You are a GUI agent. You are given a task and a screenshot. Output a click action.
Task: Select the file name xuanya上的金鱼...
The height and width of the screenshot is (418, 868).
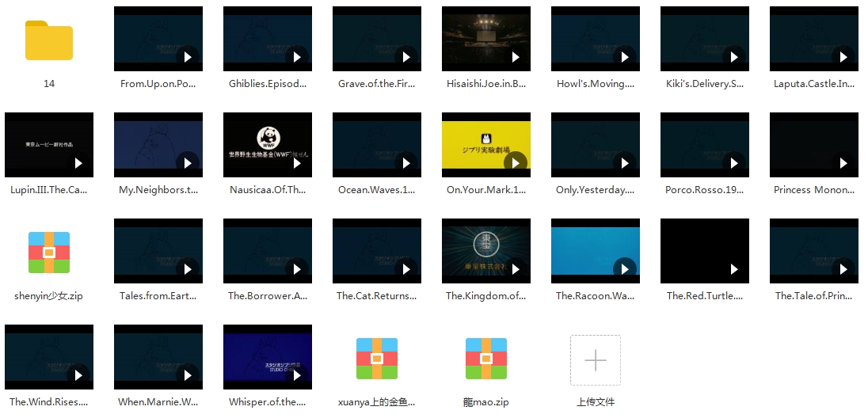click(377, 402)
